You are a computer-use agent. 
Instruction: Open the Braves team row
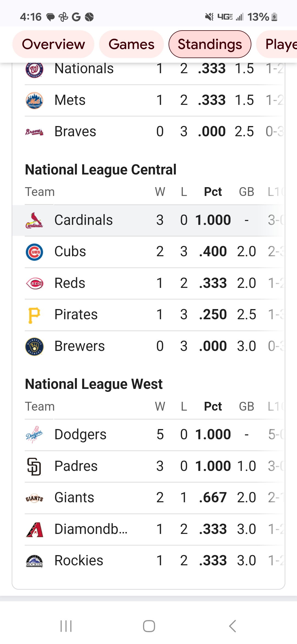click(154, 132)
